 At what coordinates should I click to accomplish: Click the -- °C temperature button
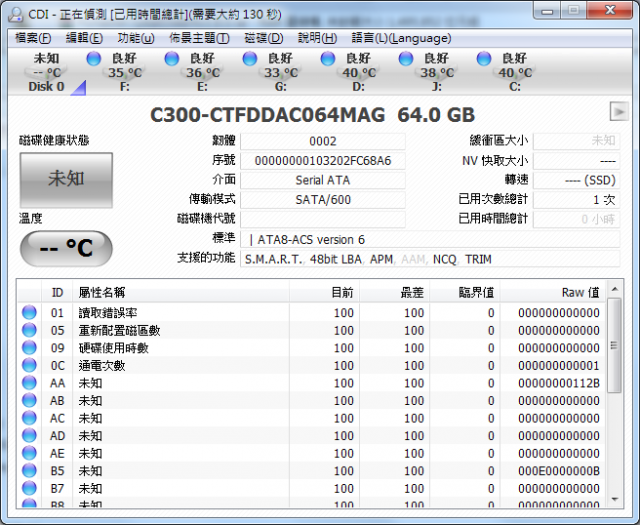[x=66, y=248]
